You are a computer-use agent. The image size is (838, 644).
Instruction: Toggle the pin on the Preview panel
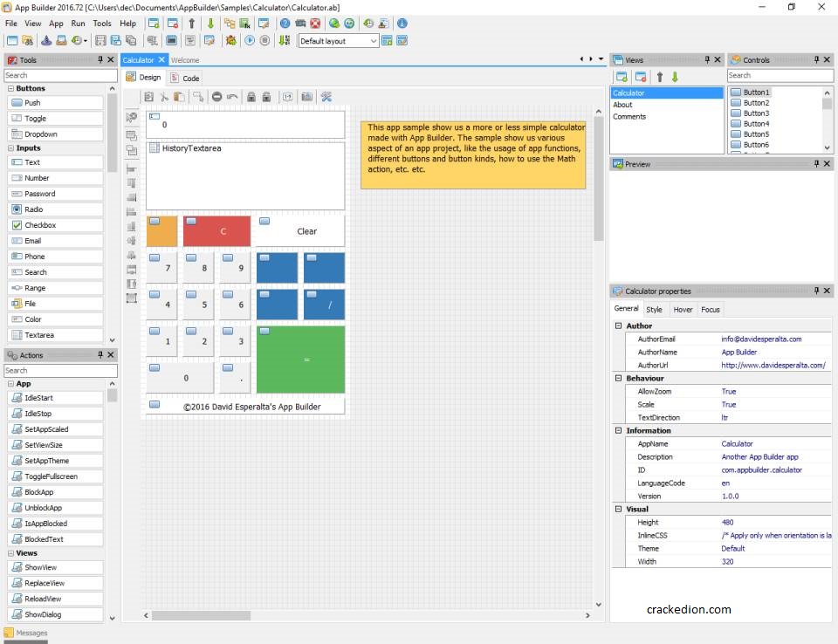coord(817,163)
